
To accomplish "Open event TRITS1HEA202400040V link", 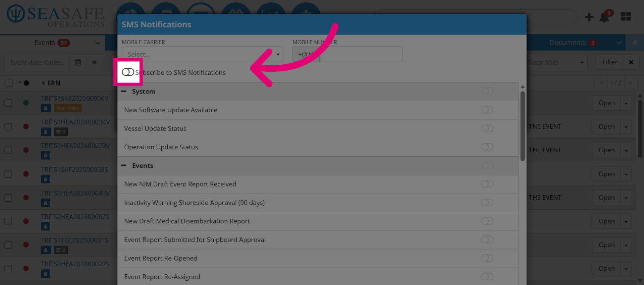I will 75,193.
